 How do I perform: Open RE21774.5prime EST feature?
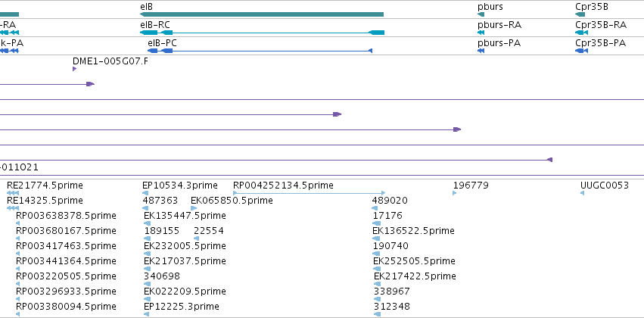pyautogui.click(x=13, y=193)
